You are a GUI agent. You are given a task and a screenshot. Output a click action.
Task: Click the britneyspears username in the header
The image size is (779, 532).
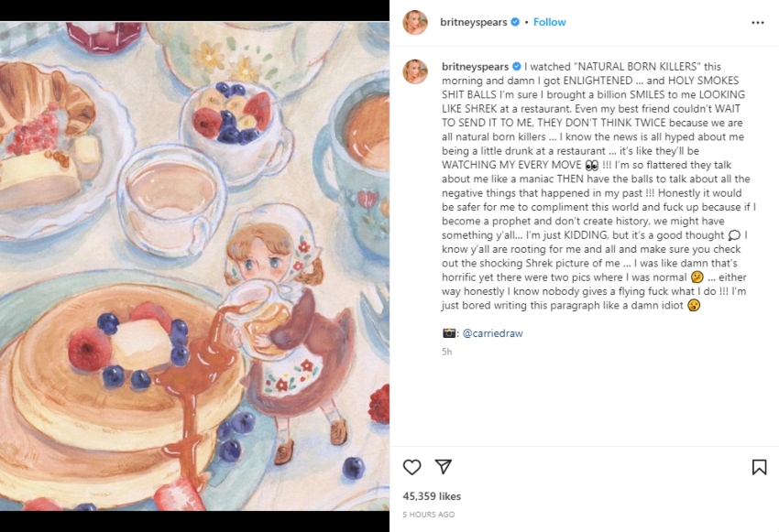(x=474, y=22)
